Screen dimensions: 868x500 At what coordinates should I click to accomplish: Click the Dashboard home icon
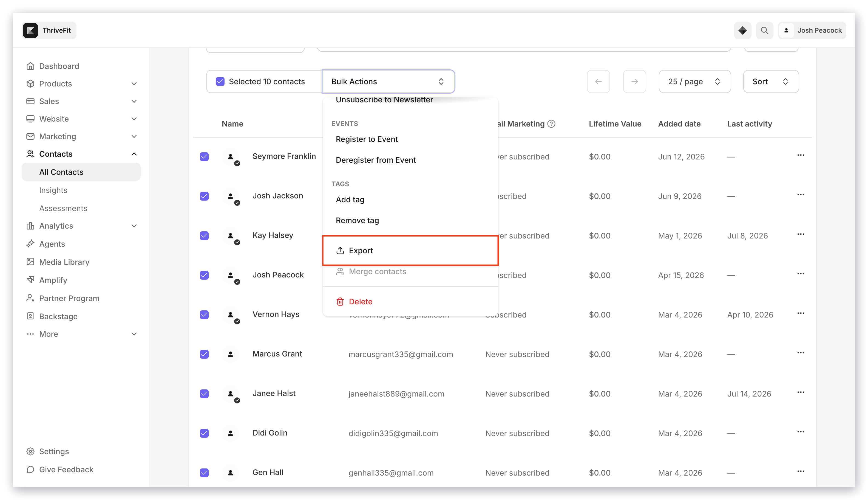point(30,66)
